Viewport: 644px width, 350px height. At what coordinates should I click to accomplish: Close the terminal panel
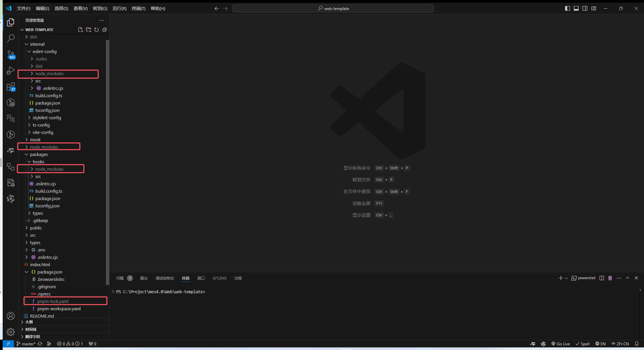[636, 278]
